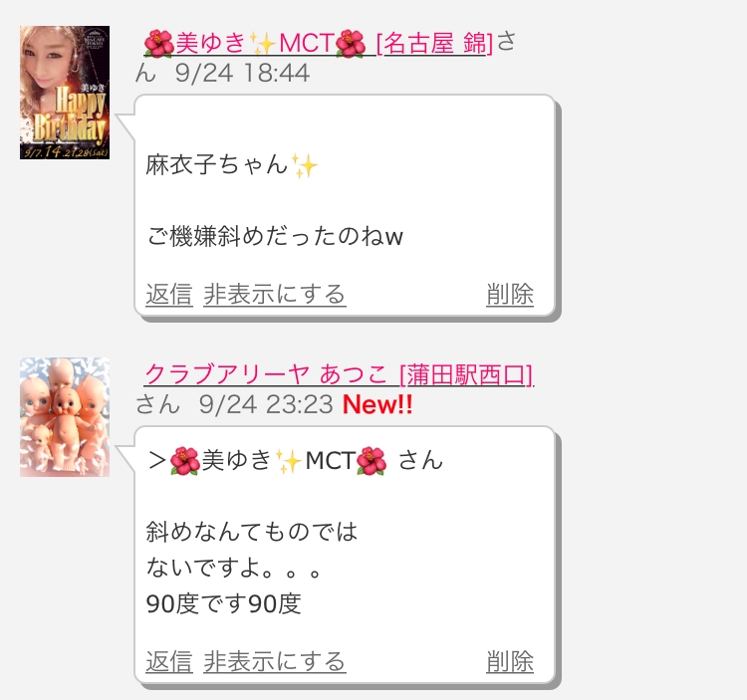Click 削除 on 美ゆき's comment
Viewport: 747px width, 700px height.
(510, 294)
